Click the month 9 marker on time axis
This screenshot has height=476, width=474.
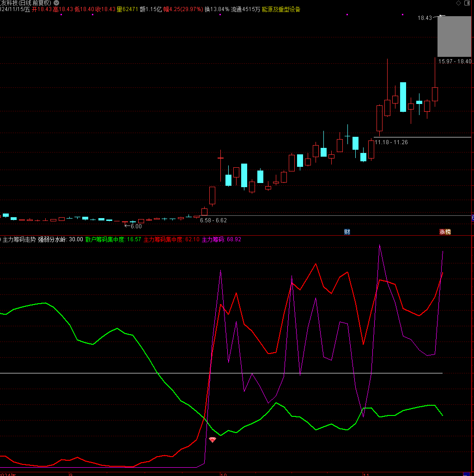point(71,474)
